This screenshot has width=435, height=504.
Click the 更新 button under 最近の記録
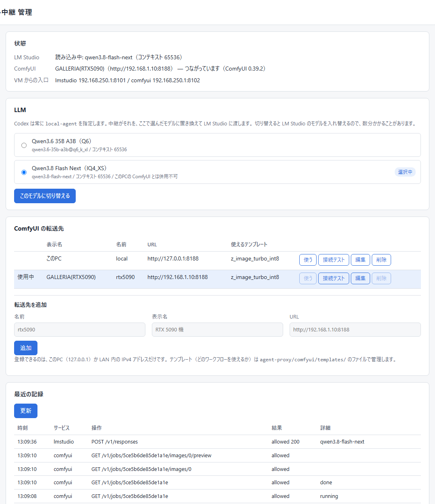(x=26, y=411)
